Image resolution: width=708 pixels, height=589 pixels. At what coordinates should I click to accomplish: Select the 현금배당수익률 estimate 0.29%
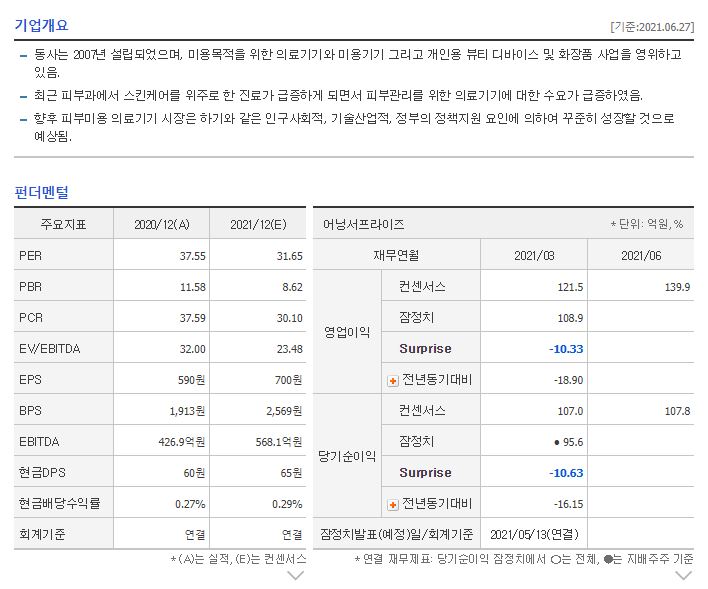pos(287,504)
